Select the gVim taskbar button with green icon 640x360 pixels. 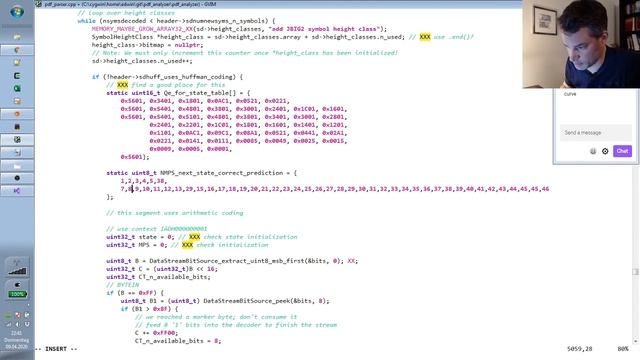[x=17, y=140]
